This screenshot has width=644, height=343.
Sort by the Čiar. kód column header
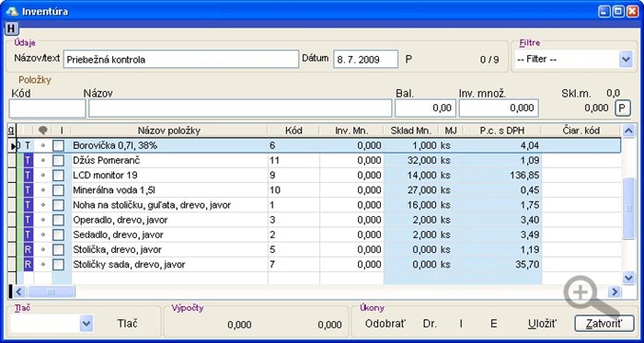tap(581, 131)
